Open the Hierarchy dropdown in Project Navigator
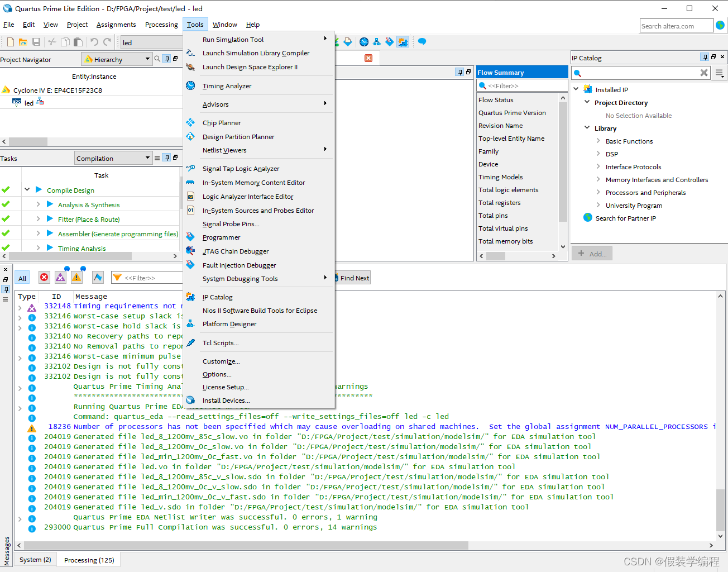Screen dimensions: 728x572 [x=117, y=59]
